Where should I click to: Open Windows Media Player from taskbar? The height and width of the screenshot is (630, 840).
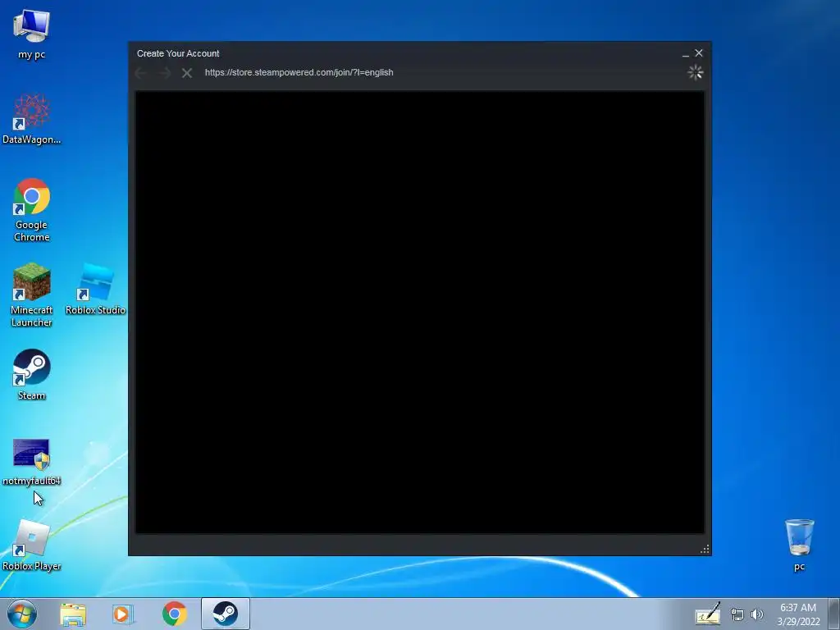[123, 614]
